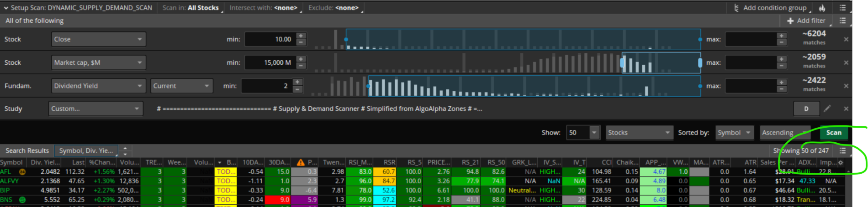Open the list menu beside Showing 50 of 247
This screenshot has height=207, width=868.
(x=843, y=150)
